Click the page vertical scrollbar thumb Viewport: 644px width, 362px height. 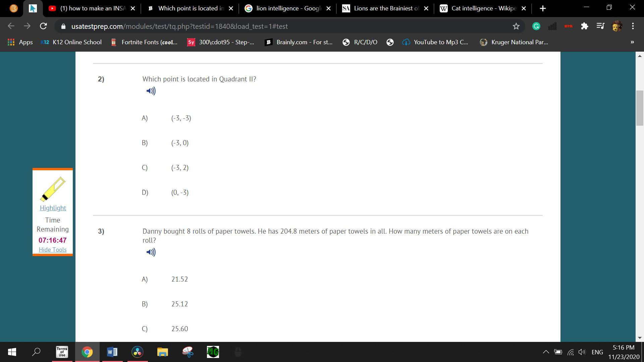(639, 108)
